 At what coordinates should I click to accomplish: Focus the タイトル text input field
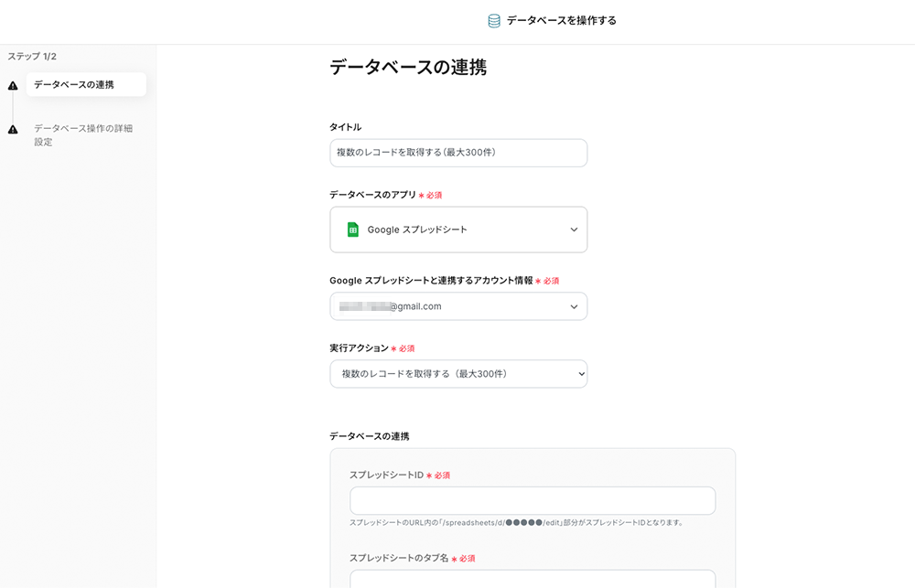pyautogui.click(x=458, y=153)
